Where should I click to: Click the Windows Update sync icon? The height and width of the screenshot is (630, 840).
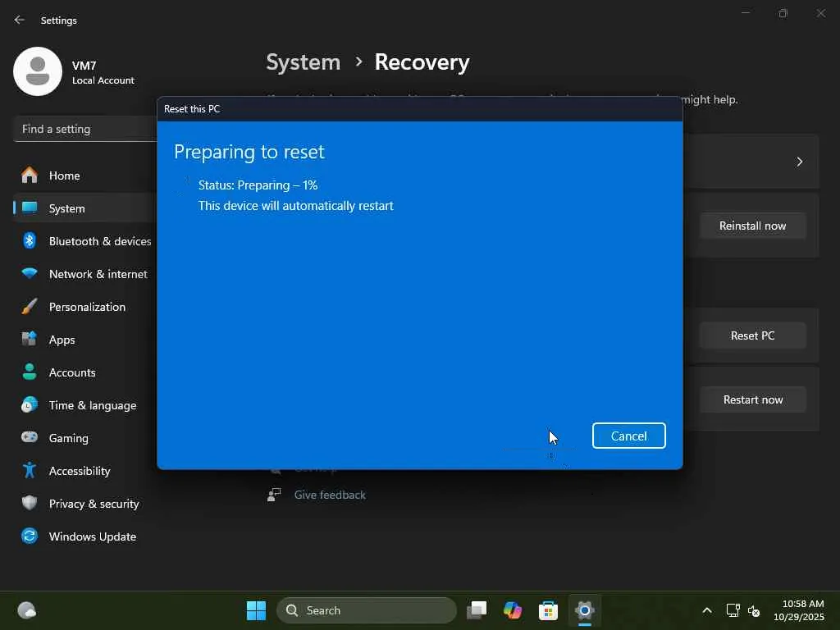[x=30, y=536]
